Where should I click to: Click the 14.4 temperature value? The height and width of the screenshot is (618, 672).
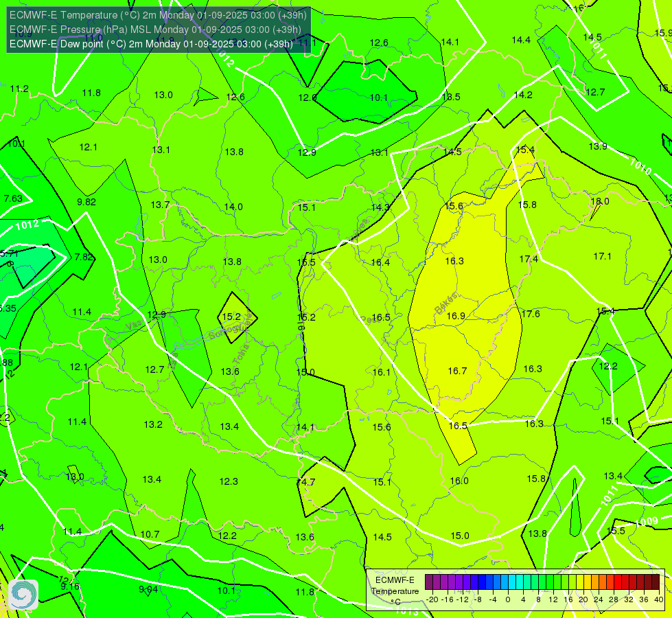(521, 39)
